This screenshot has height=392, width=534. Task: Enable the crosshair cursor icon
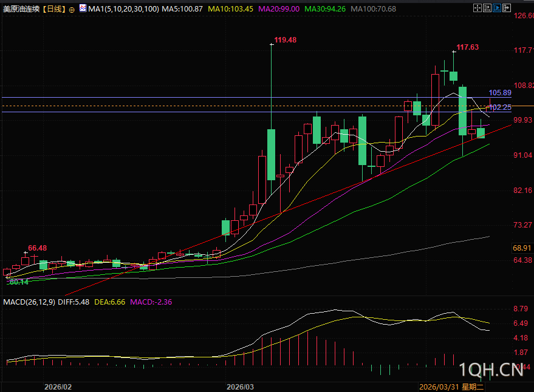pos(478,8)
